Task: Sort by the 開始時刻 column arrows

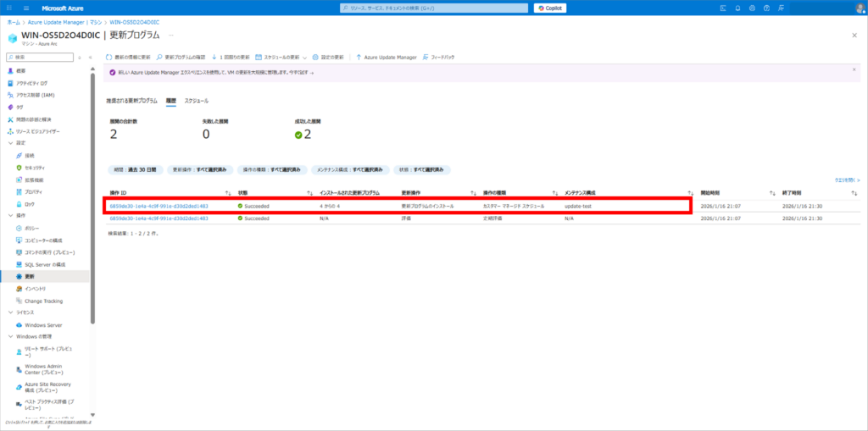Action: [771, 194]
